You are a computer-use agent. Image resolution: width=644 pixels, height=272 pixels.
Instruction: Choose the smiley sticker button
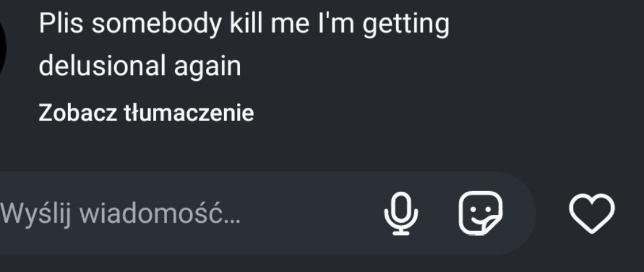(481, 213)
